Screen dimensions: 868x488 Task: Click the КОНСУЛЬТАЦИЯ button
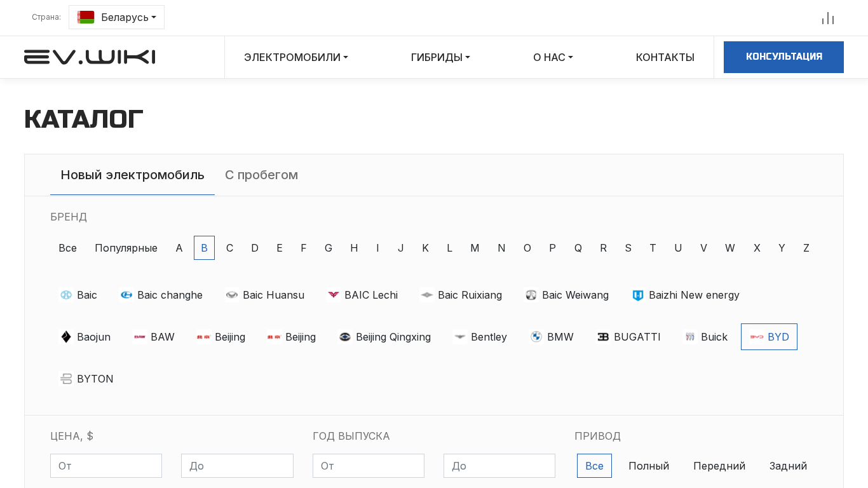click(x=783, y=57)
